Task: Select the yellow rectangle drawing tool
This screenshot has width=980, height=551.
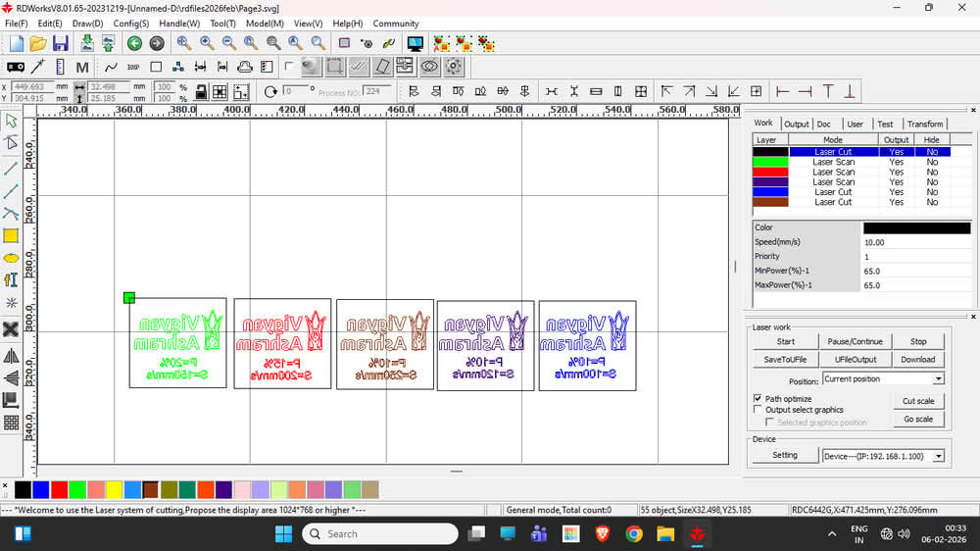Action: [11, 235]
